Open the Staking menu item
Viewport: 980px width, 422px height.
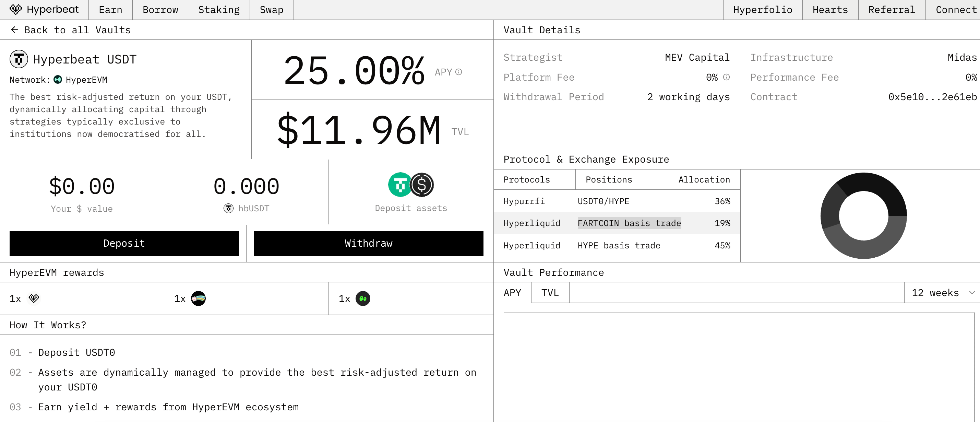click(x=219, y=10)
